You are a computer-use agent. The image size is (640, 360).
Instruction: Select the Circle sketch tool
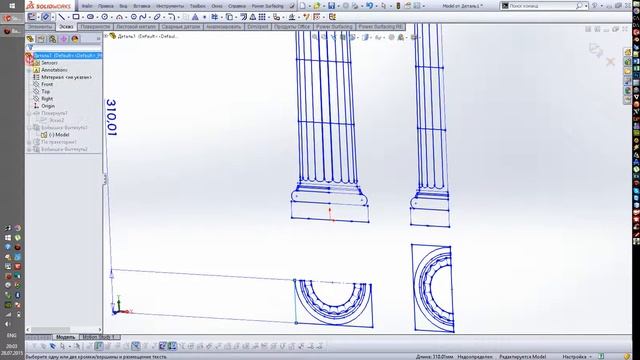pyautogui.click(x=105, y=17)
